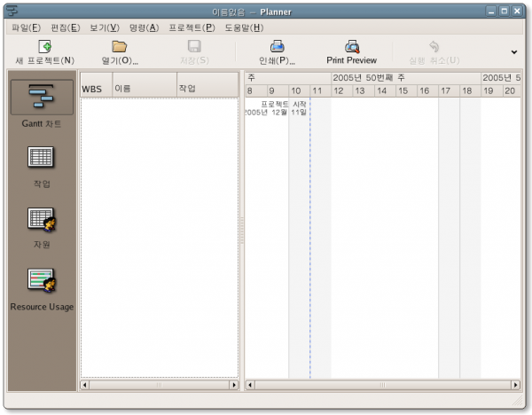Click the New Project toolbar icon
This screenshot has height=415, width=532.
(x=45, y=46)
